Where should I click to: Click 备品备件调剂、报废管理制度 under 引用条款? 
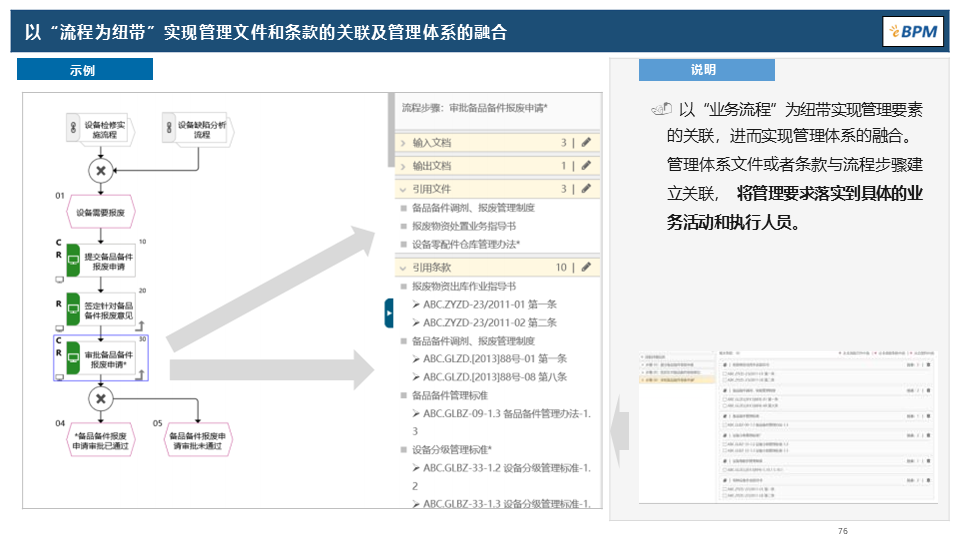pyautogui.click(x=473, y=341)
